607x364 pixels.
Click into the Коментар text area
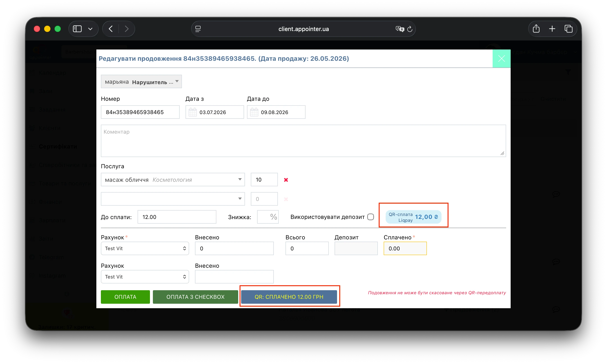303,141
